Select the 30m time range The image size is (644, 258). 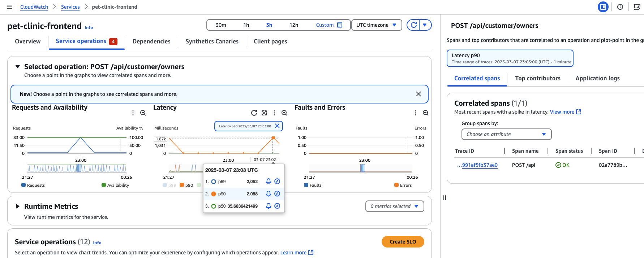point(221,25)
